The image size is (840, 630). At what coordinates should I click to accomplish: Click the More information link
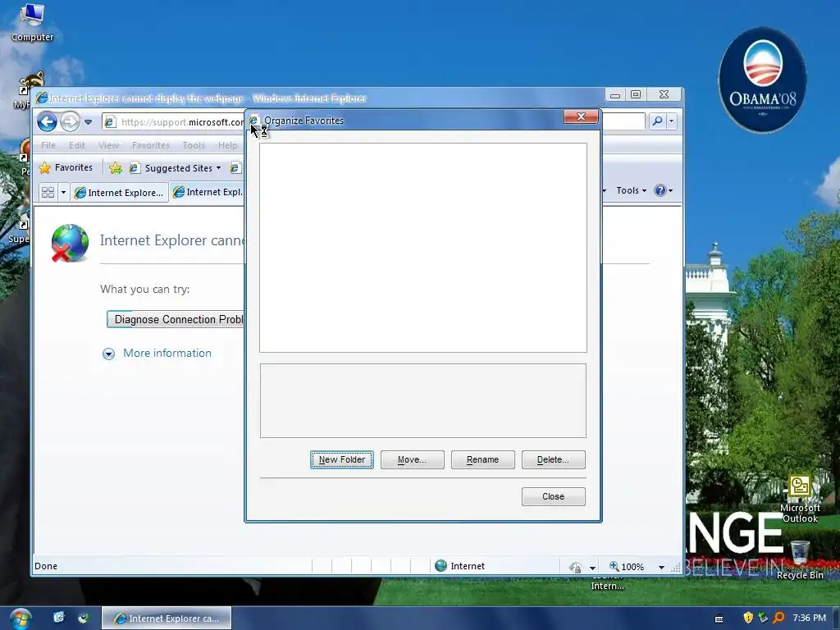point(167,353)
